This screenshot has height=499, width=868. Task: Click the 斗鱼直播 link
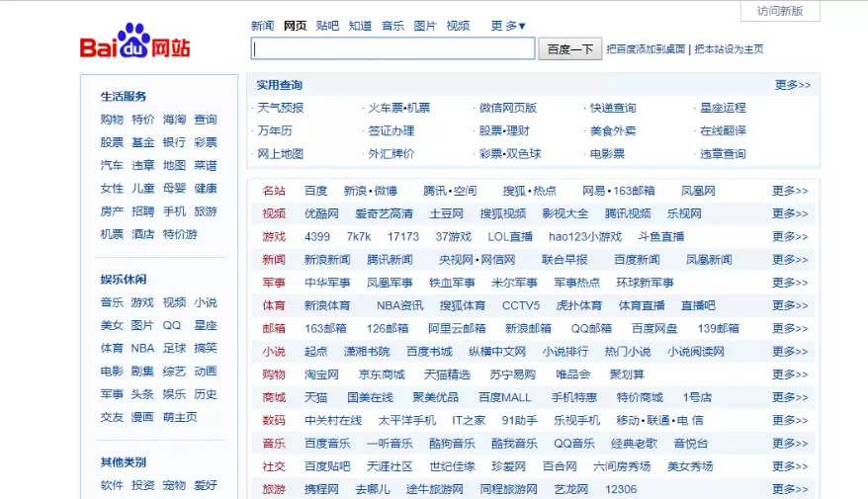click(661, 237)
